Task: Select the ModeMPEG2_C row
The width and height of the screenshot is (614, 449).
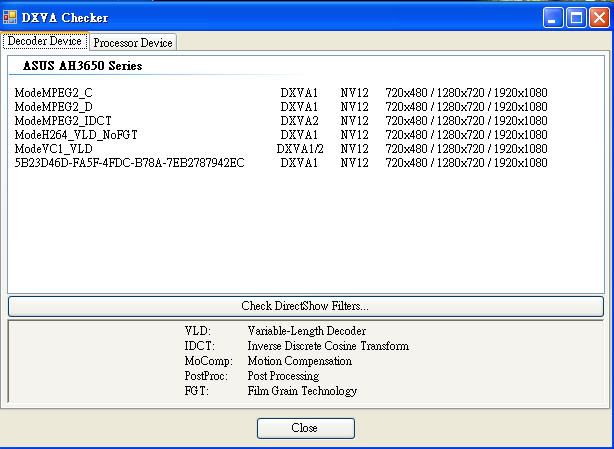Action: [281, 93]
